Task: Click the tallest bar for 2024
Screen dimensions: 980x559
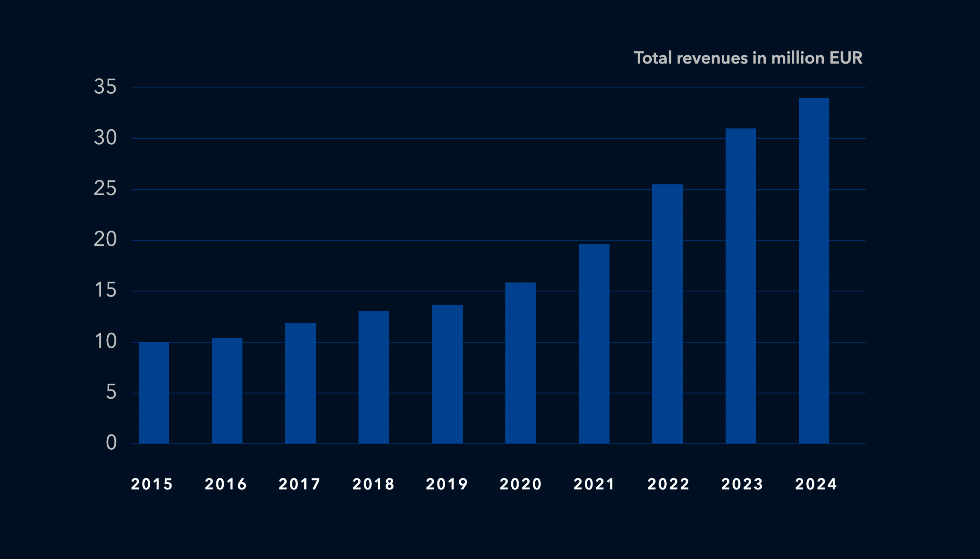Action: click(x=814, y=271)
